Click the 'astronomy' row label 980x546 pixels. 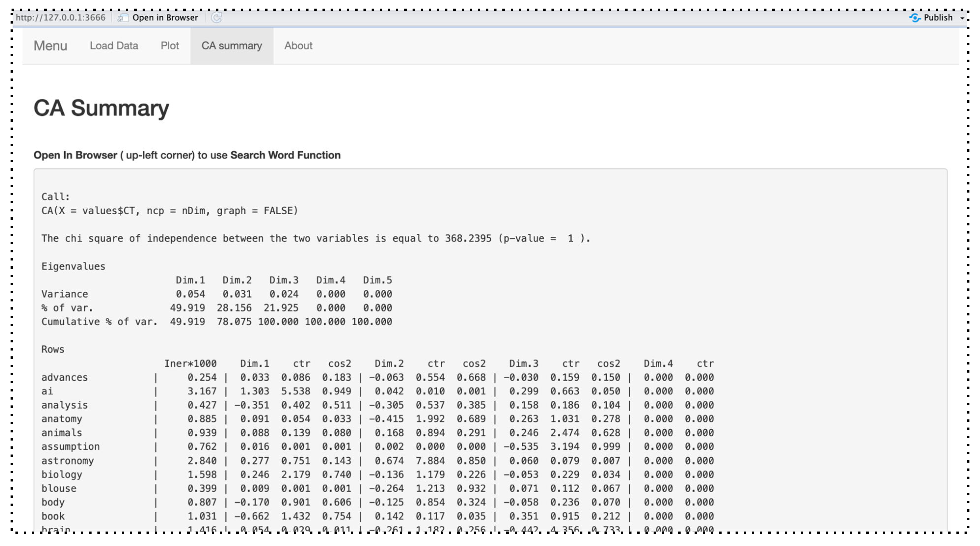tap(67, 460)
